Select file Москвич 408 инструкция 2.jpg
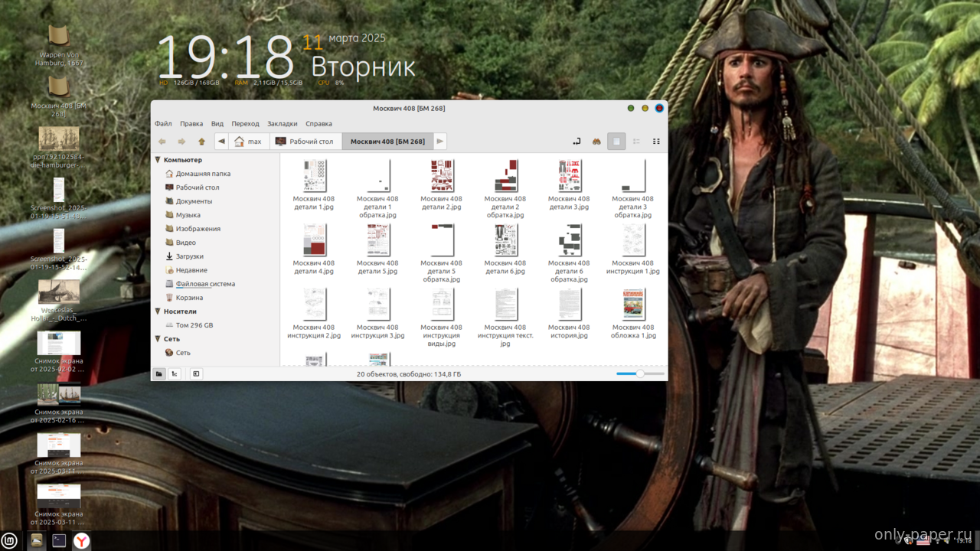Viewport: 980px width, 551px height. [x=314, y=313]
